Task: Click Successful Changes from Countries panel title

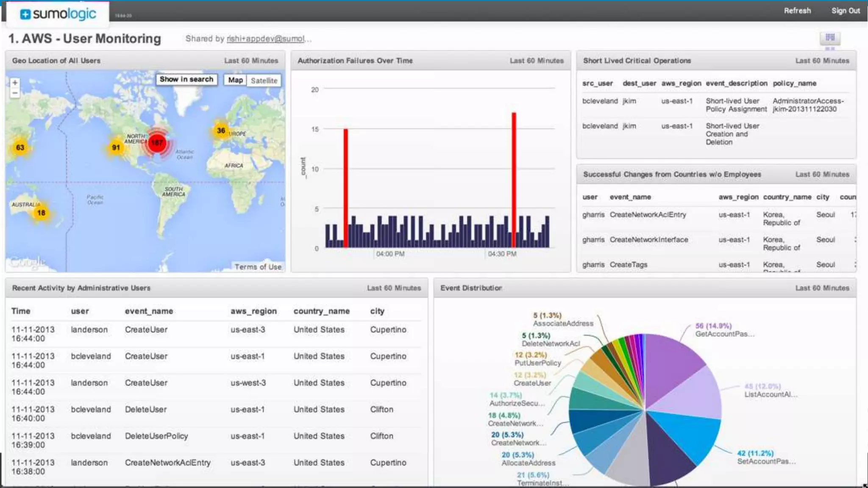Action: [x=672, y=174]
